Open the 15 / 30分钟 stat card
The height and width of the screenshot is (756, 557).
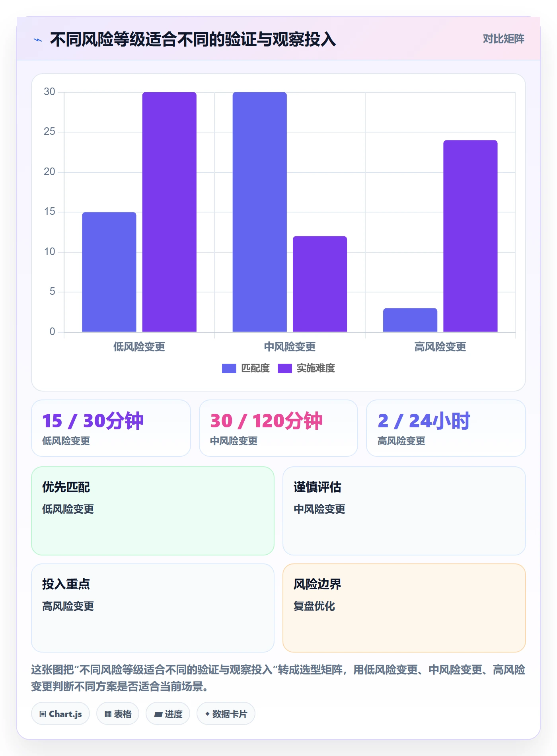pos(111,428)
